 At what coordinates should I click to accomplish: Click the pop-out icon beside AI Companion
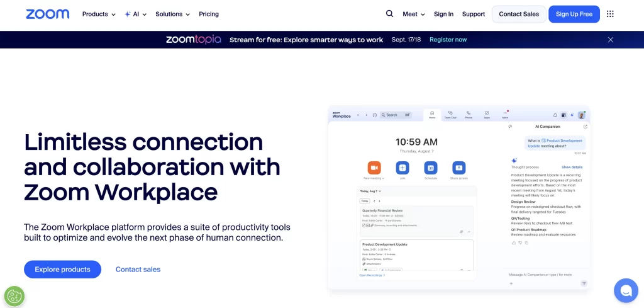click(x=586, y=127)
